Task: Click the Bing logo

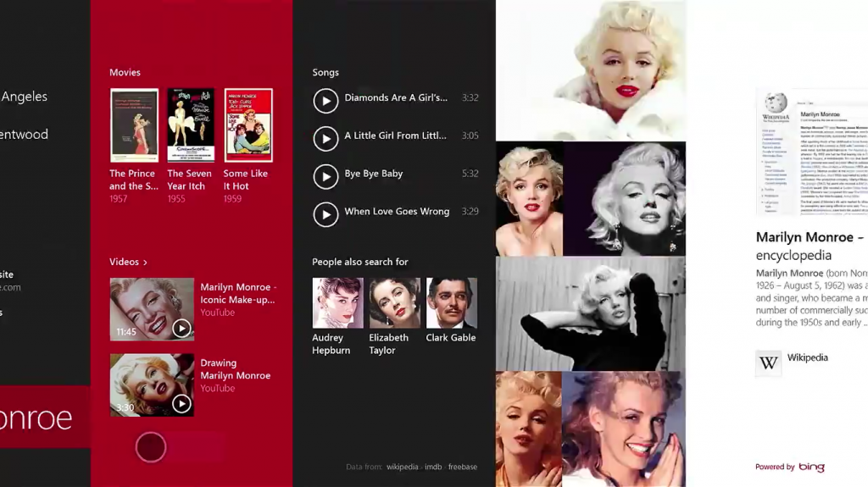Action: (810, 467)
